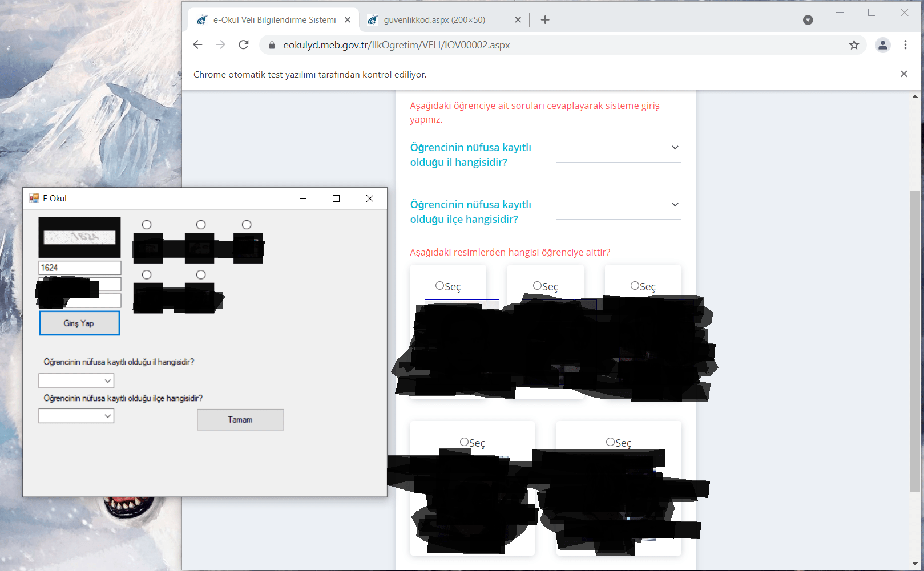Open Chrome's three-dot menu
Screen dimensions: 924x571
coord(905,44)
